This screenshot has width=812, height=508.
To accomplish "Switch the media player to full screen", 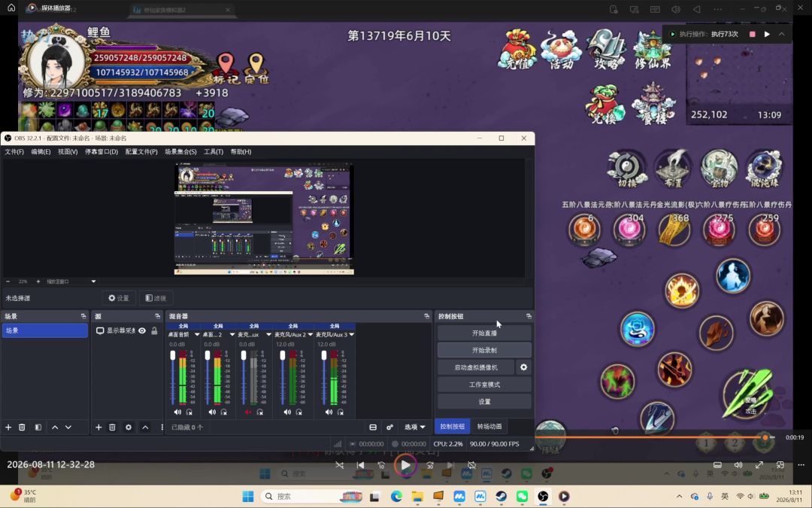I will (759, 465).
